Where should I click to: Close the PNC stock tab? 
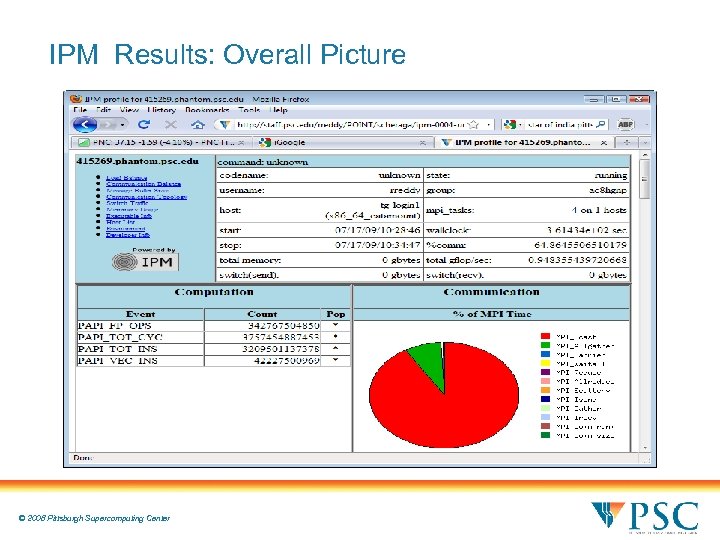(242, 143)
